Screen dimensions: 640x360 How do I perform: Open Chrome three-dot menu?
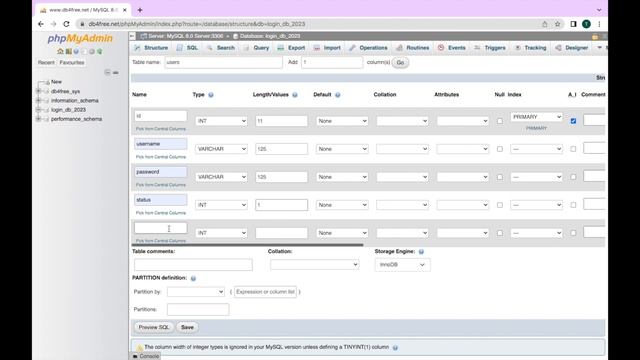[x=599, y=24]
